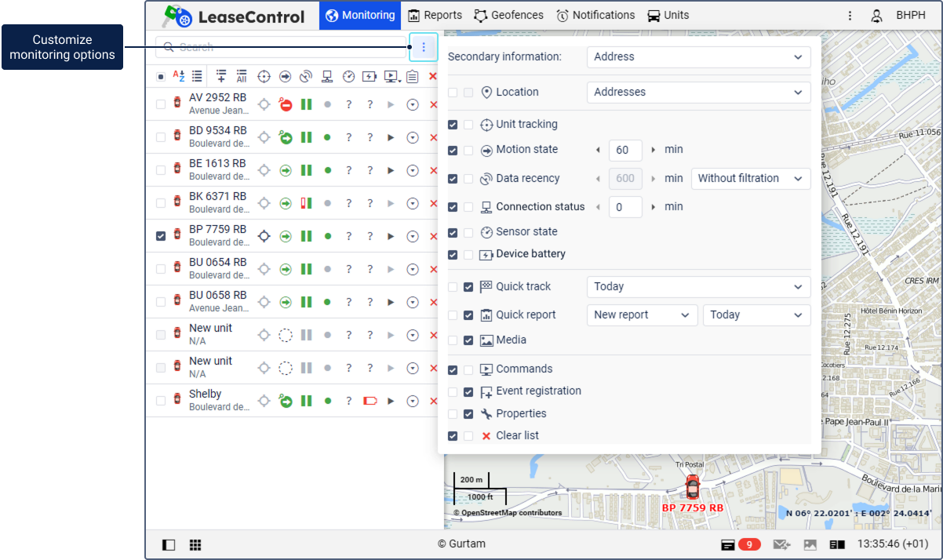
Task: Click the user profile icon beside BHPH
Action: click(x=877, y=16)
